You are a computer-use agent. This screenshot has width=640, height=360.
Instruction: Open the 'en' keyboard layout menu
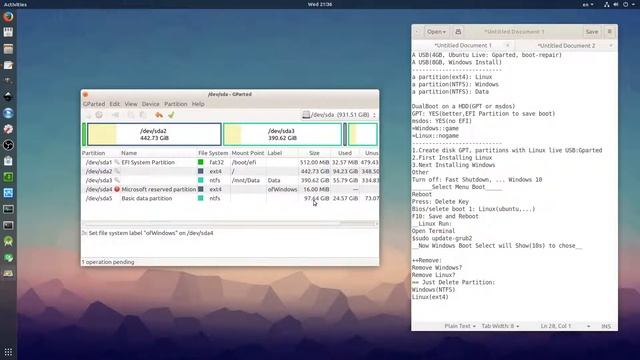pos(588,4)
